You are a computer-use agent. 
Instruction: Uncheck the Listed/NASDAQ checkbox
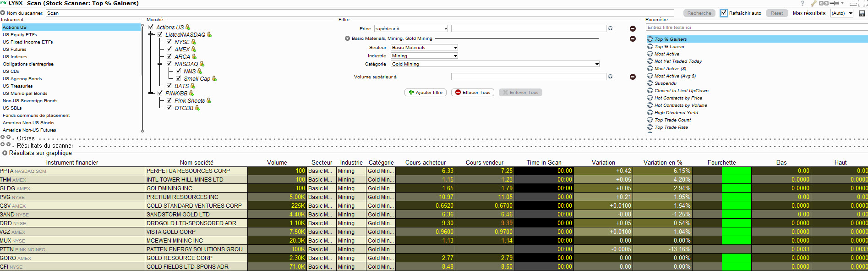click(160, 34)
